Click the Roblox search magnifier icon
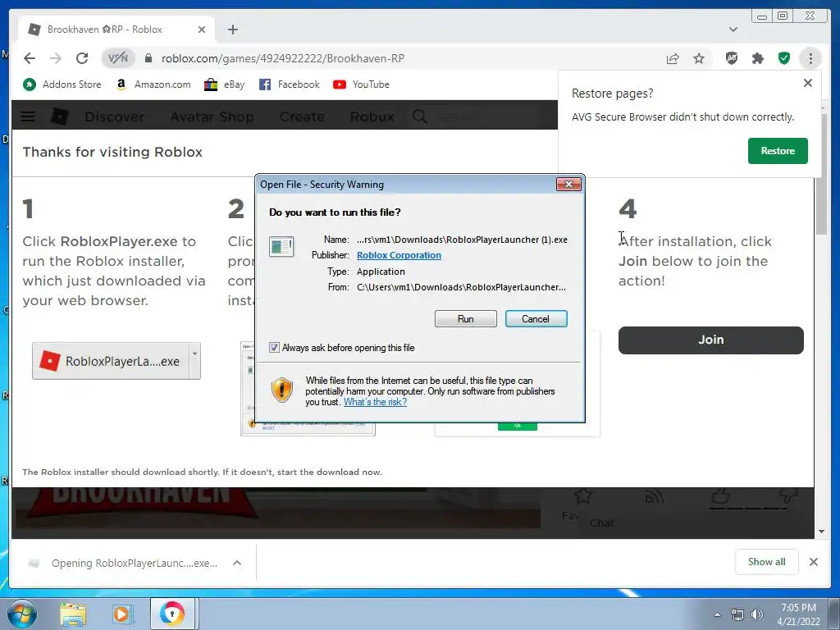Screen dimensions: 840x630 click(419, 116)
